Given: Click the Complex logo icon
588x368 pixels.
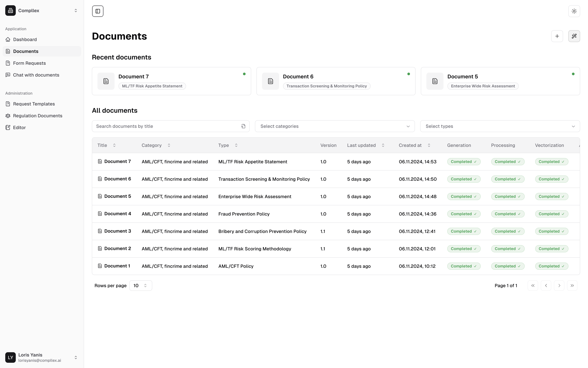Looking at the screenshot, I should pyautogui.click(x=10, y=11).
